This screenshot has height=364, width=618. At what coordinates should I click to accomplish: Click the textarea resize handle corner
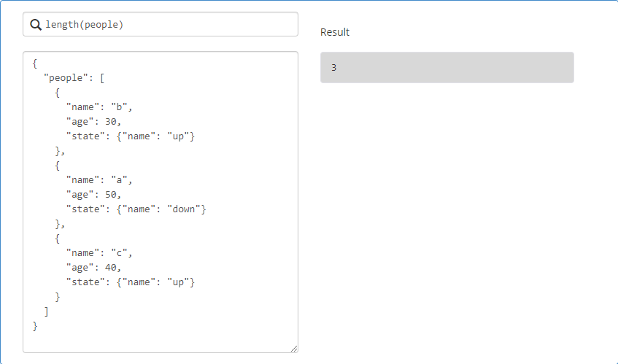pos(294,349)
